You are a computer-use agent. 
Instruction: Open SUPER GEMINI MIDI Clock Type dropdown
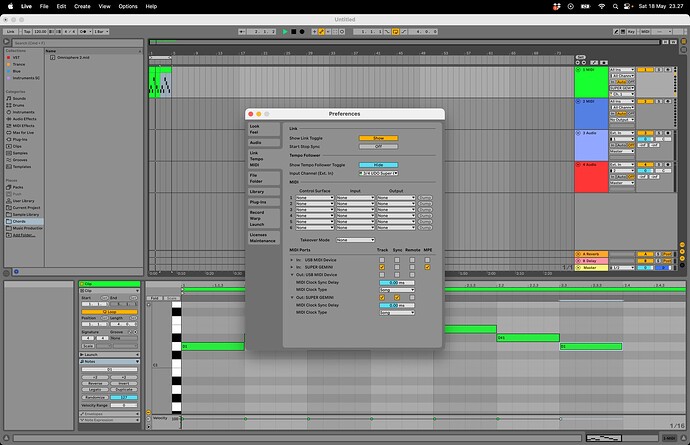pos(396,313)
